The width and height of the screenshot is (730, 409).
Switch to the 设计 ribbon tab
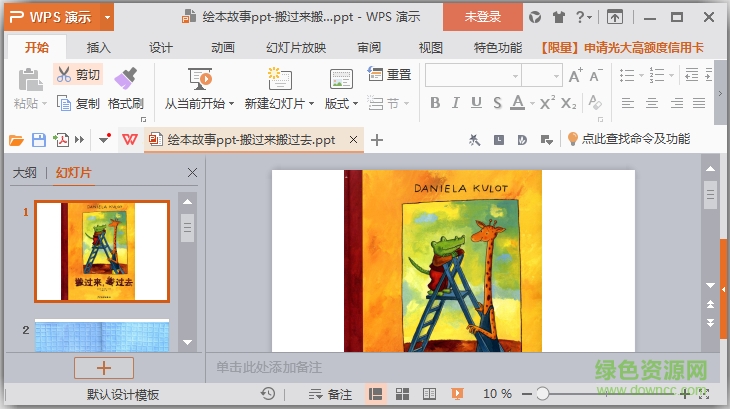coord(161,47)
